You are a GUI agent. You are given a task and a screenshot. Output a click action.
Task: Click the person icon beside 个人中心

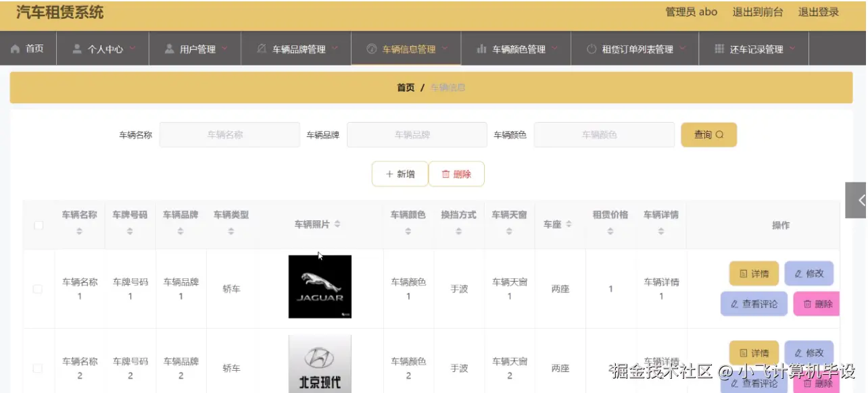coord(77,49)
